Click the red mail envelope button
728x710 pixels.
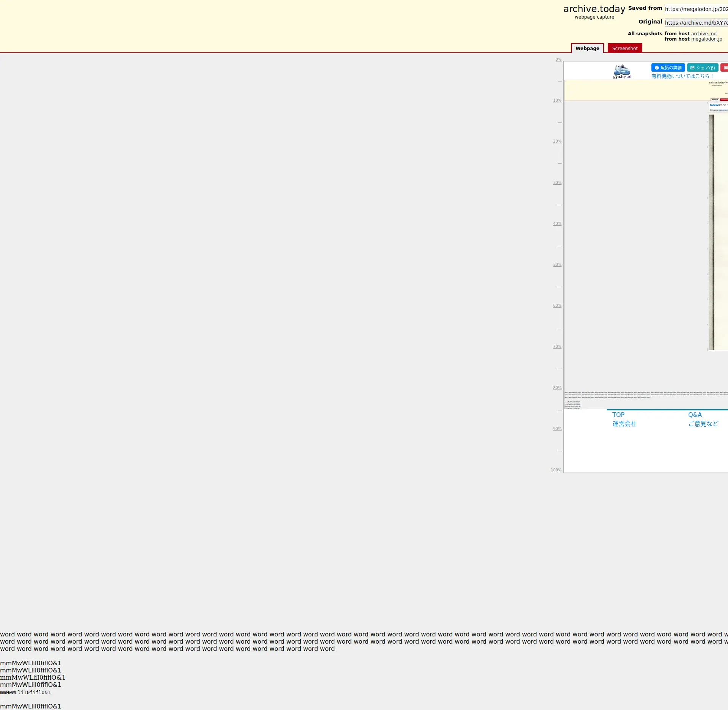[x=725, y=68]
